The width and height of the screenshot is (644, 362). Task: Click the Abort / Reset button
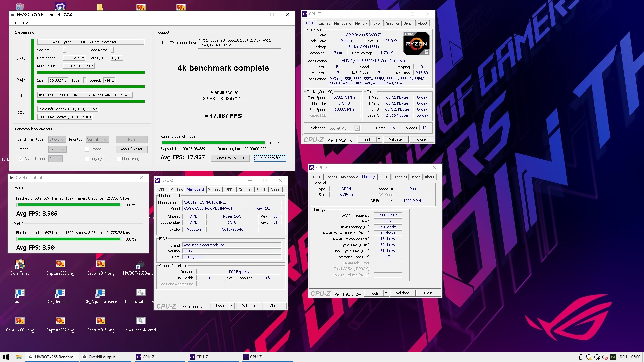coord(131,149)
